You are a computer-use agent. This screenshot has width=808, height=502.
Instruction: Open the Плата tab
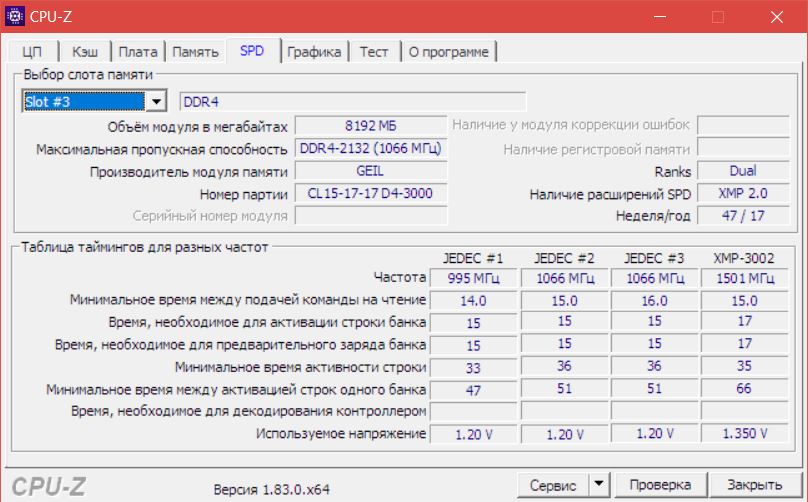pyautogui.click(x=138, y=52)
